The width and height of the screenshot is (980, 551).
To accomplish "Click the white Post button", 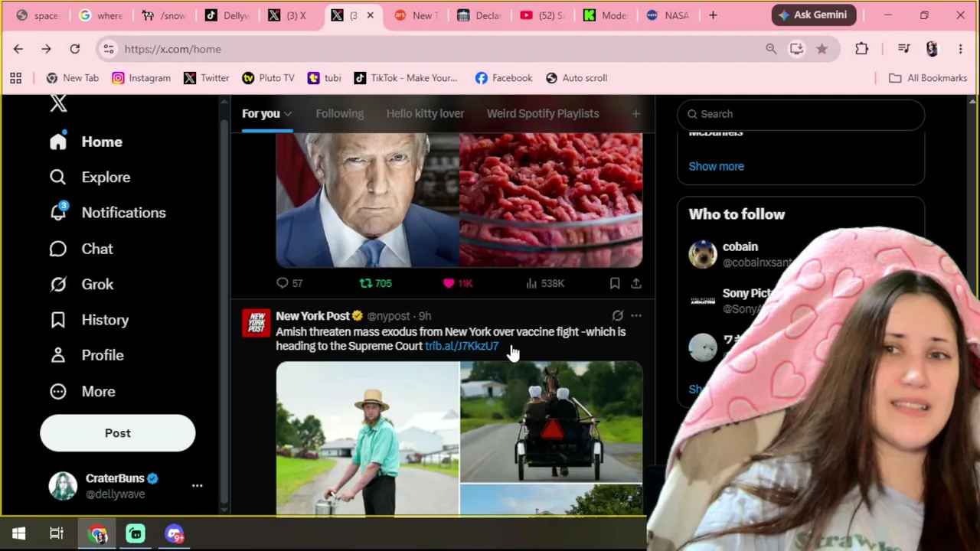I will (x=118, y=433).
